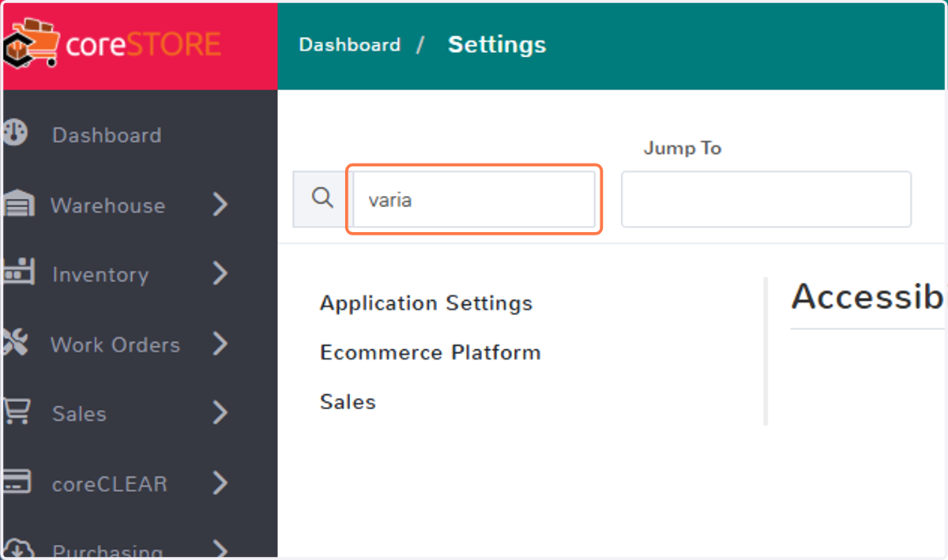Screen dimensions: 948x560
Task: Click the Dashboard gauge icon in sidebar
Action: [15, 133]
